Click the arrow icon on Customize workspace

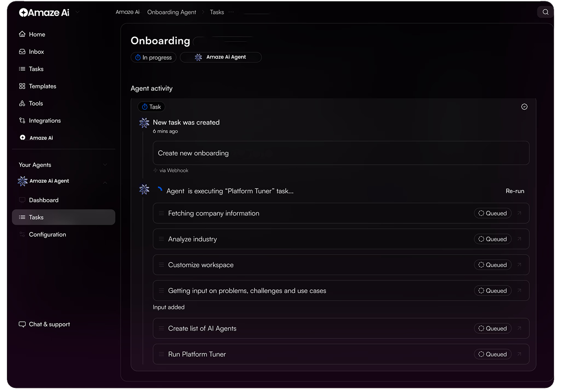pyautogui.click(x=520, y=265)
